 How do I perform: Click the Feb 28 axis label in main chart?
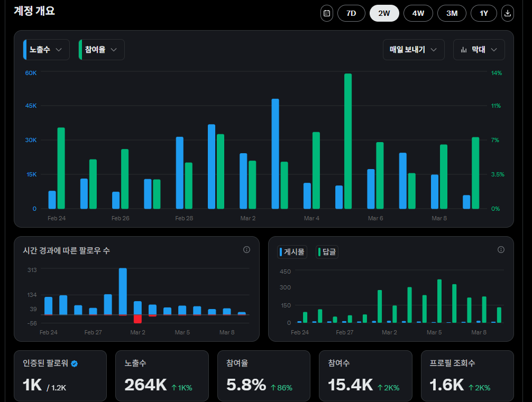pyautogui.click(x=184, y=218)
